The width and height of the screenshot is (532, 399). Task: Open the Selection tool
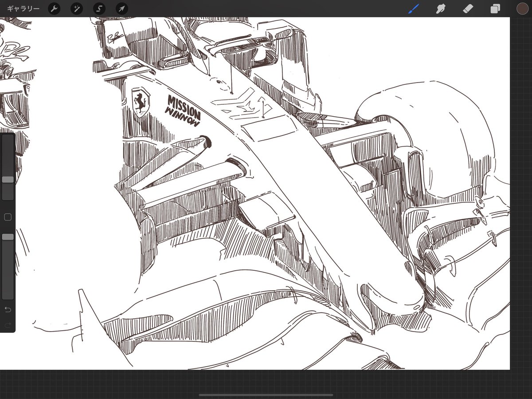(x=99, y=8)
